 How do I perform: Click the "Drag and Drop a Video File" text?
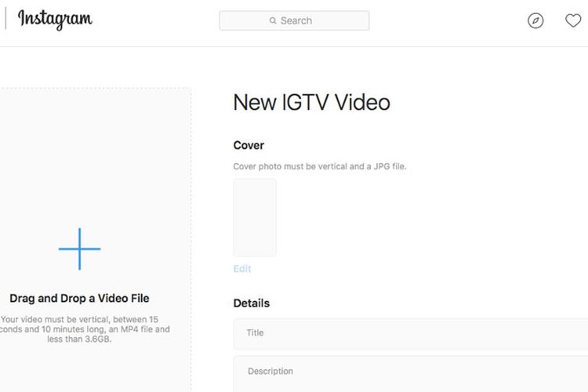[x=79, y=298]
